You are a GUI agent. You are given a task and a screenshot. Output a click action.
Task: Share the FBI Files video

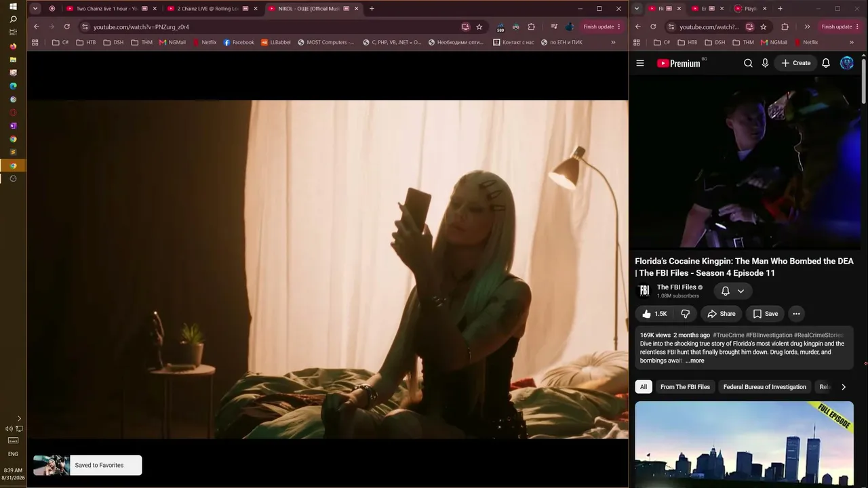[722, 314]
